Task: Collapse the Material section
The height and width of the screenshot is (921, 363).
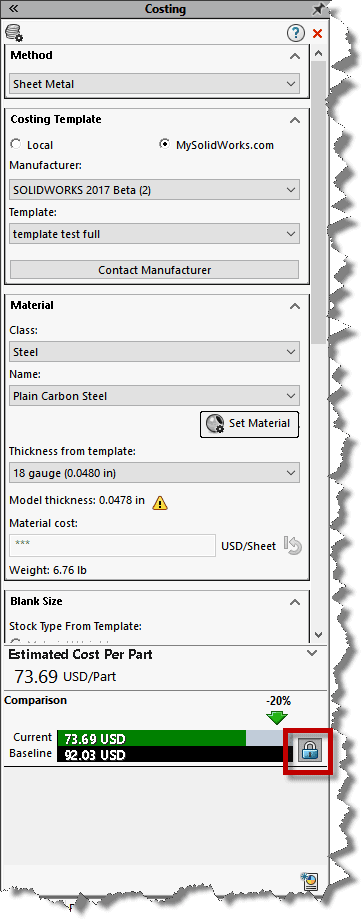Action: click(295, 306)
